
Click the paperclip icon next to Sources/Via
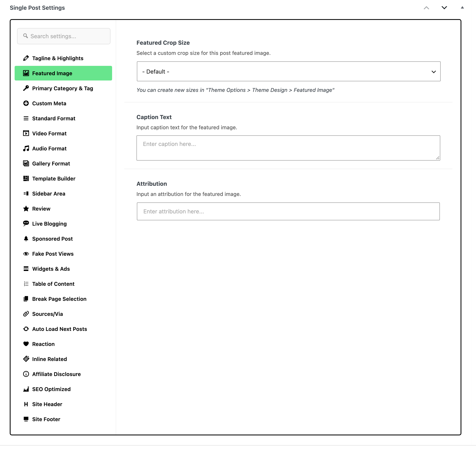point(26,314)
